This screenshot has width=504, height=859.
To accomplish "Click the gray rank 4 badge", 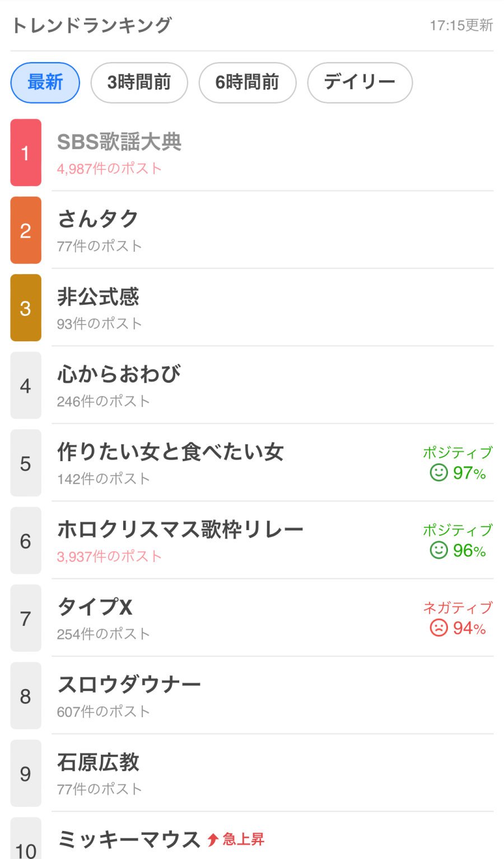I will point(26,386).
